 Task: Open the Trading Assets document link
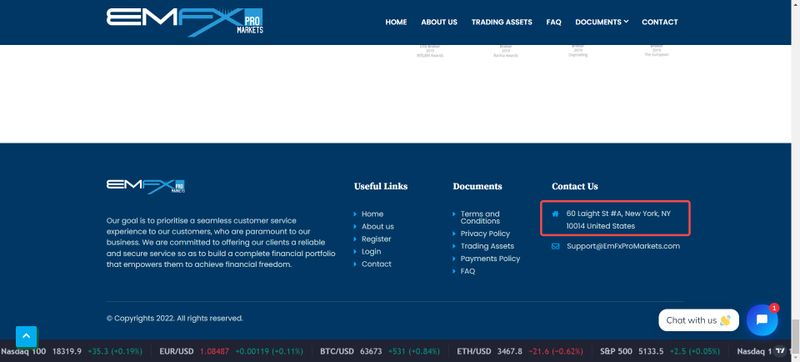coord(487,246)
